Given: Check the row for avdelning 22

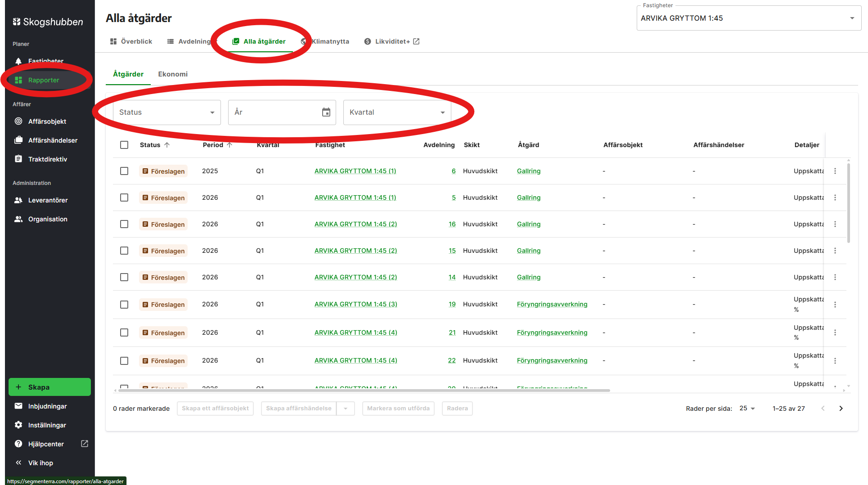Looking at the screenshot, I should coord(124,361).
